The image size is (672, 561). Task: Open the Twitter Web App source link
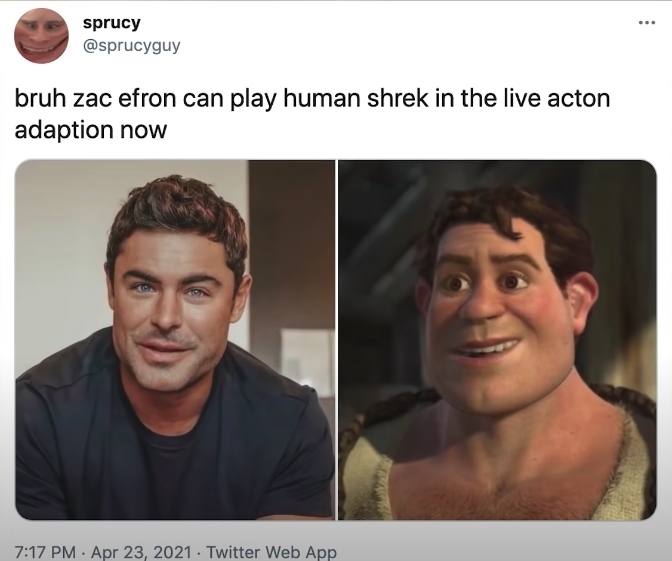click(271, 552)
